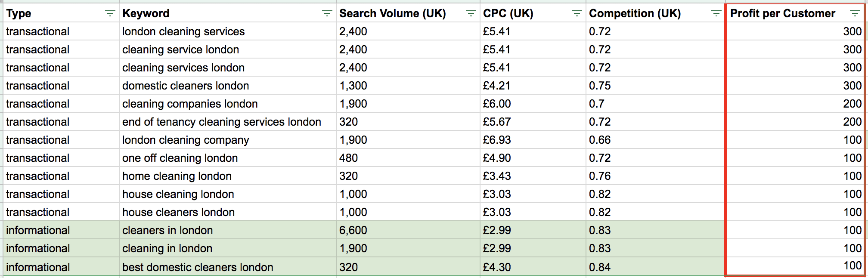Select the 'domestic cleaners london' keyword cell
Screen dimensions: 868x278
point(186,86)
